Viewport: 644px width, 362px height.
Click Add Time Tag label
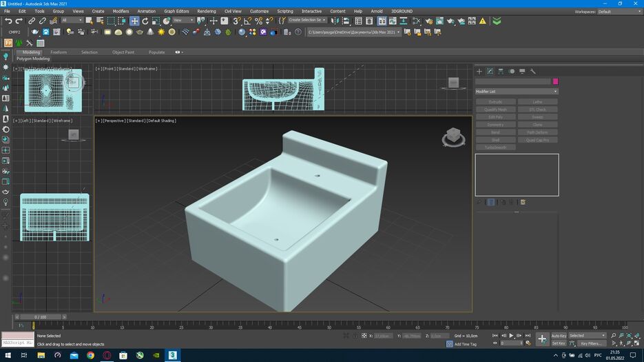pos(466,344)
